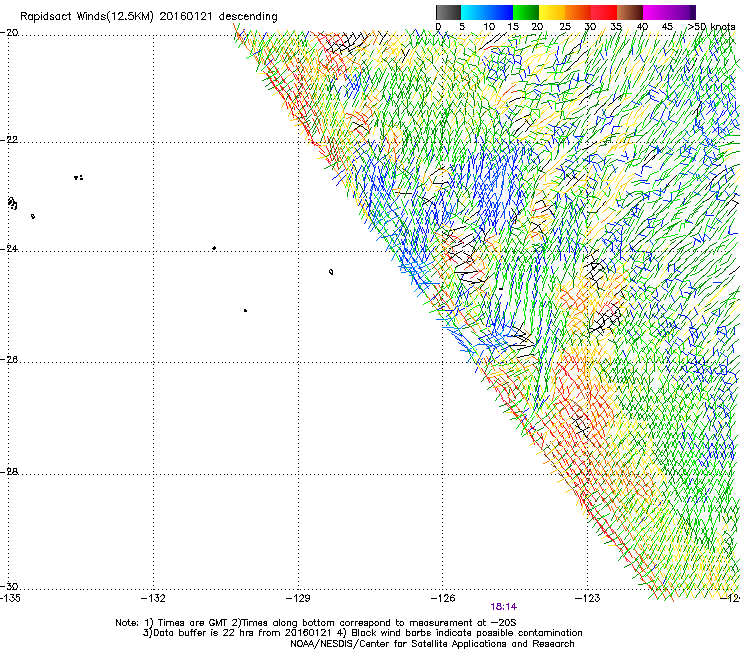Screen dimensions: 740x650
Task: Click the magenta 40-45 knots color segment
Action: tap(656, 12)
